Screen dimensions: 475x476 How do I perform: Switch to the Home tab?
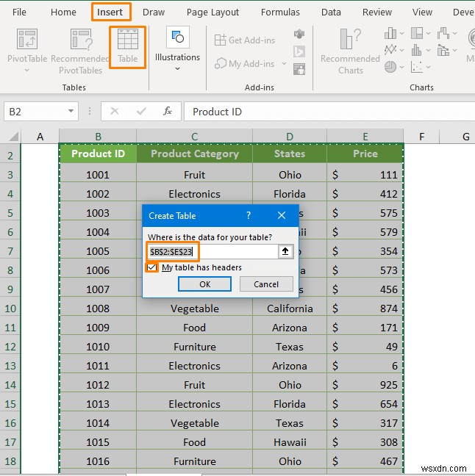[x=63, y=12]
